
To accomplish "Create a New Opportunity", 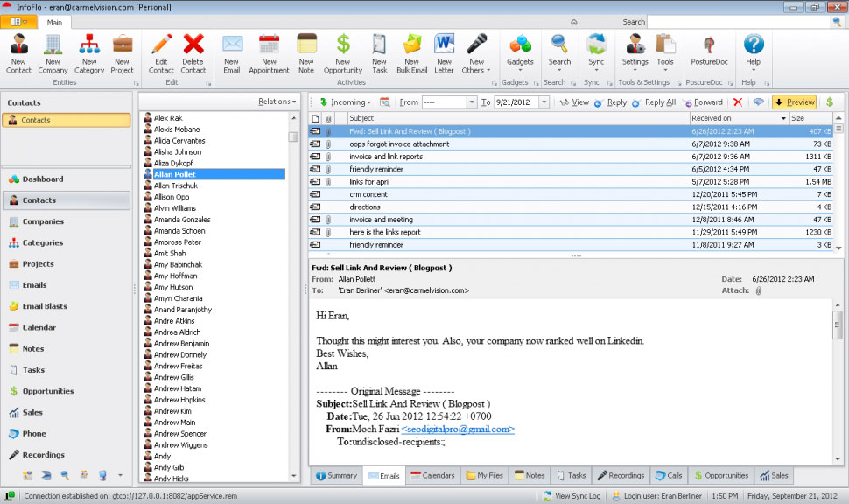I will 343,53.
